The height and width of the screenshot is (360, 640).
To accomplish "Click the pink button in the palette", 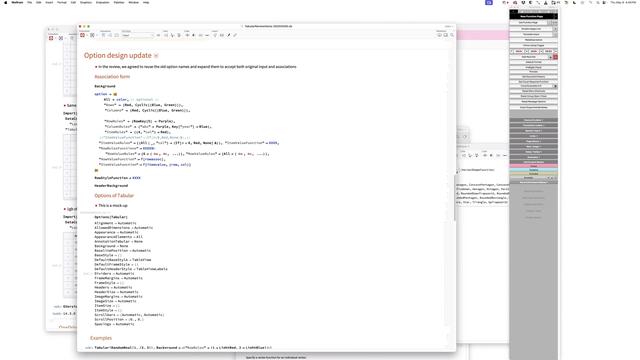I will (533, 166).
